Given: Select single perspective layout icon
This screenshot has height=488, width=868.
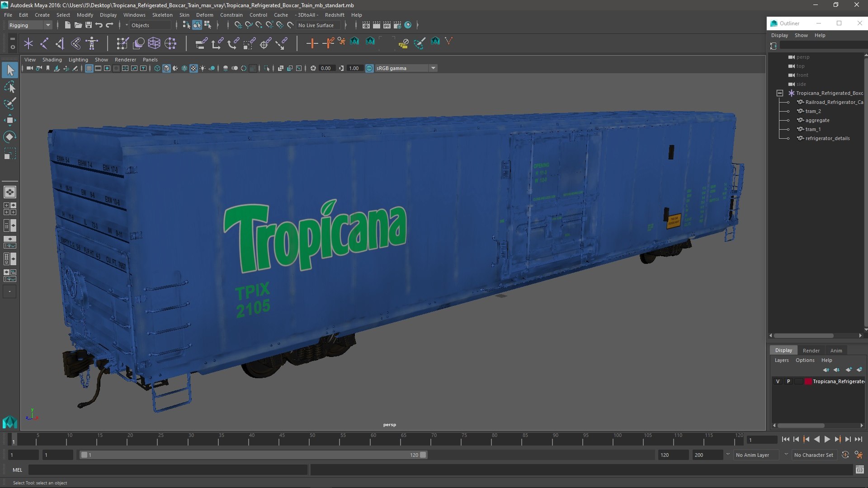Looking at the screenshot, I should [x=10, y=192].
